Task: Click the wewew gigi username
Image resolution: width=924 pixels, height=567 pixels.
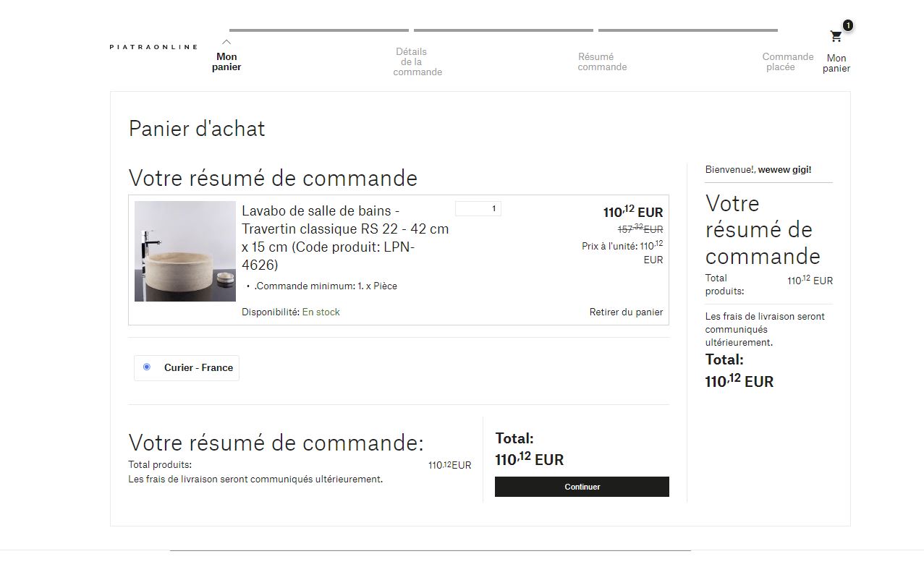Action: coord(784,169)
